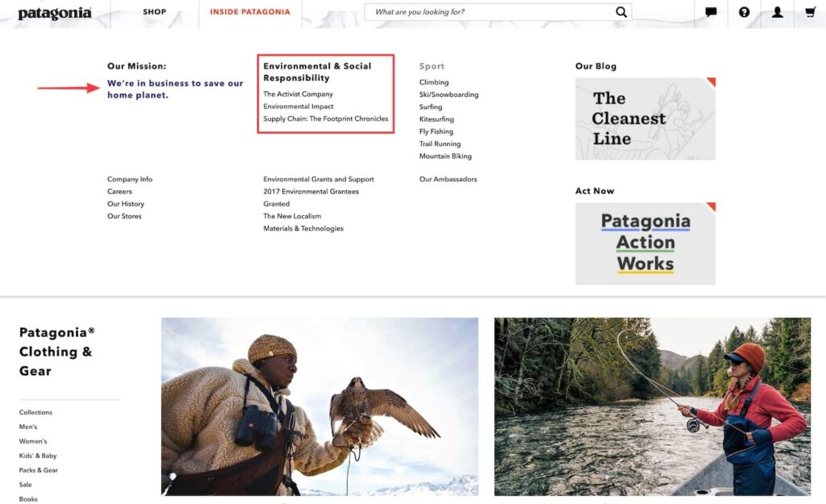This screenshot has width=826, height=504.
Task: Open The Activist Company link
Action: pyautogui.click(x=298, y=94)
